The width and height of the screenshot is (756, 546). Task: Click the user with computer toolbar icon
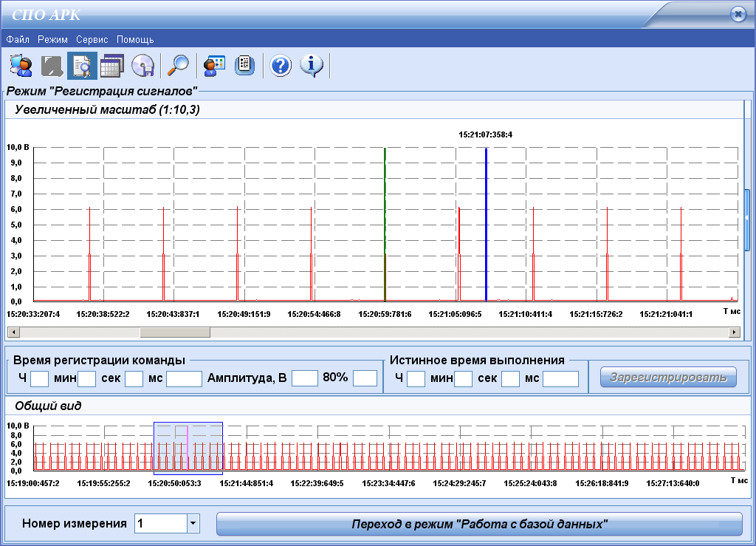click(21, 66)
